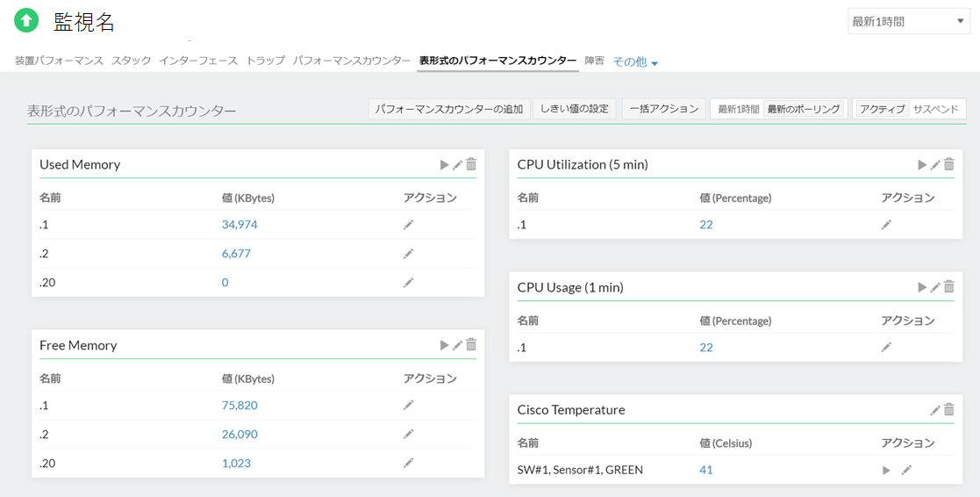Switch view to 最新のポーリング
The width and height of the screenshot is (980, 497).
[x=804, y=109]
